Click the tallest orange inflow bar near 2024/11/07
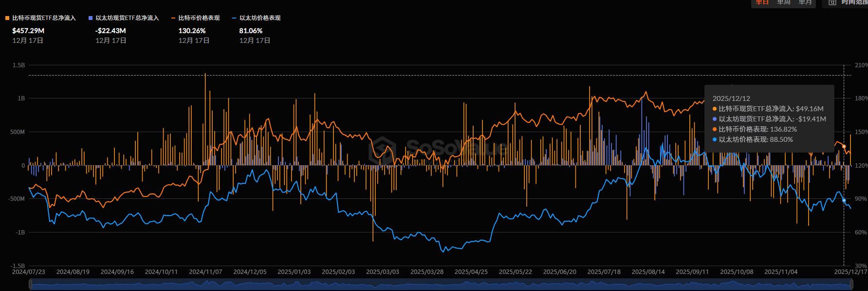Screen dimensions: 868x291 tap(205, 119)
